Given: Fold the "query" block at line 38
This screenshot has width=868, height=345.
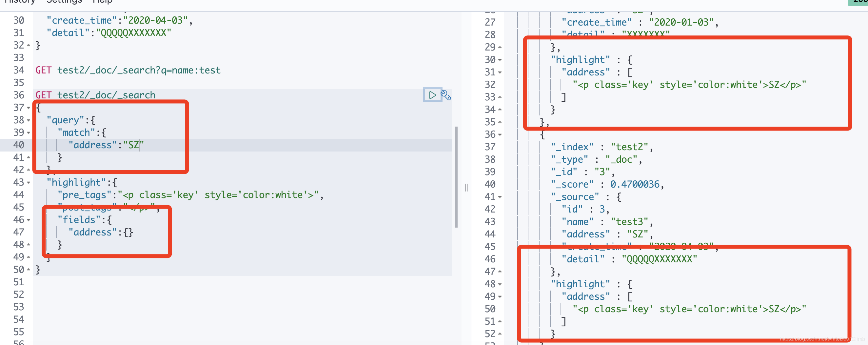Looking at the screenshot, I should tap(29, 120).
